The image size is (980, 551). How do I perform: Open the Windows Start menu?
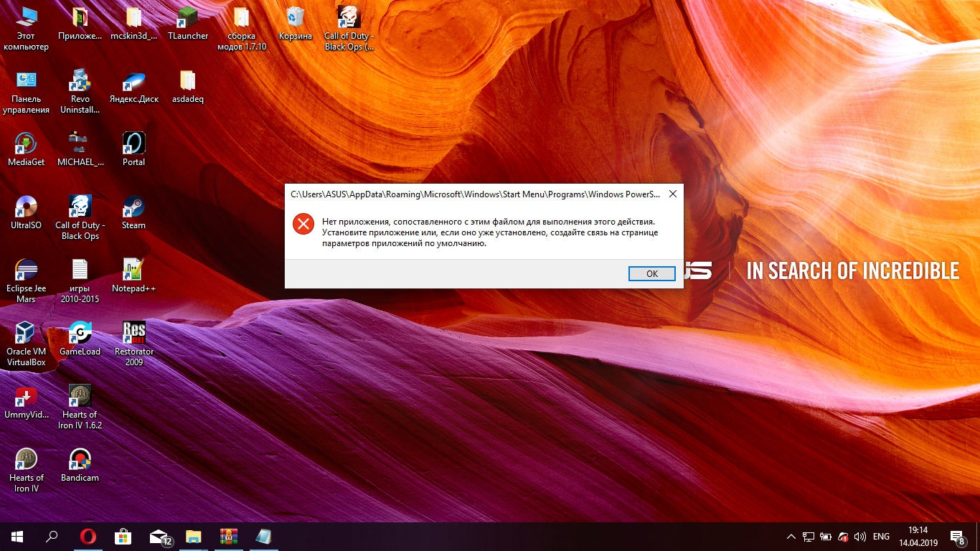pyautogui.click(x=17, y=536)
